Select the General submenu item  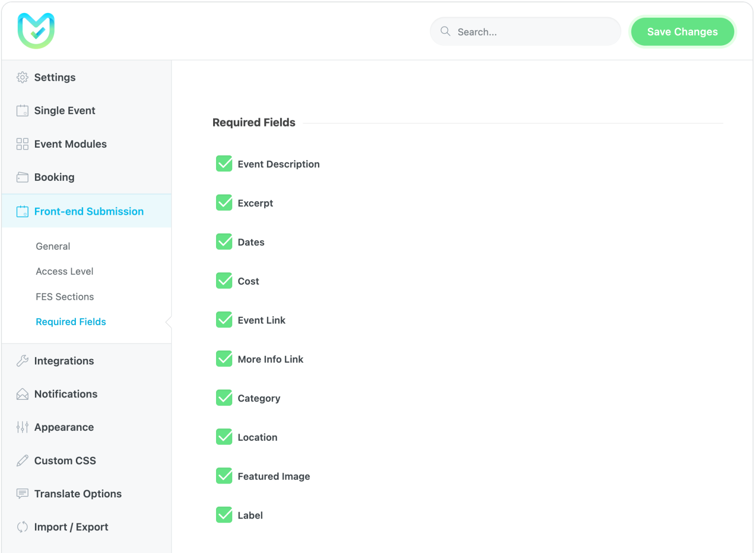coord(53,246)
